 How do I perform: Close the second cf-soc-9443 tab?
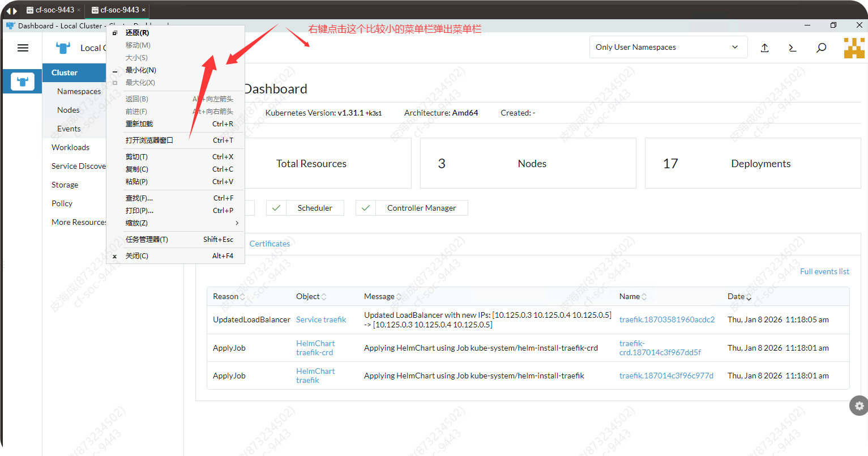144,10
